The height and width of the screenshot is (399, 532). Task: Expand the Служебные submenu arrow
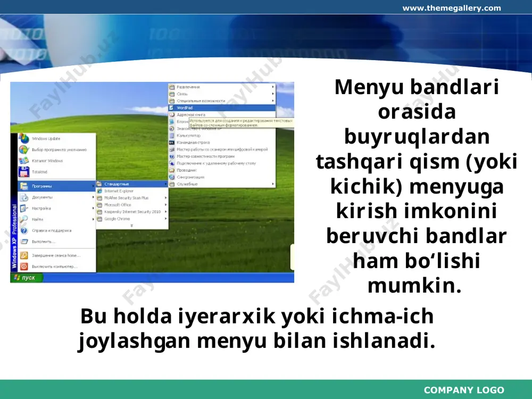[x=273, y=184]
